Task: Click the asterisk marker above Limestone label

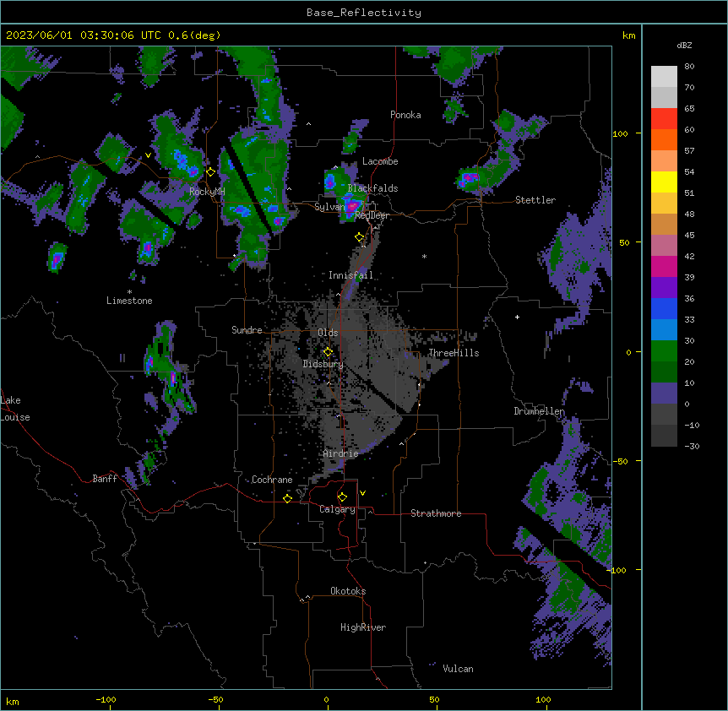Action: (x=129, y=292)
